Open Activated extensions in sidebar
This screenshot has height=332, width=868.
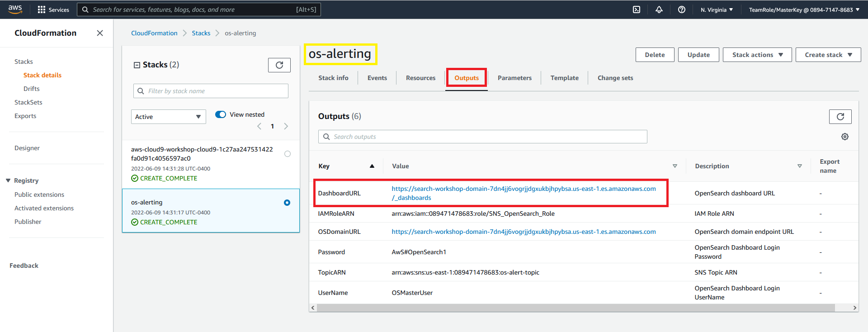click(44, 208)
